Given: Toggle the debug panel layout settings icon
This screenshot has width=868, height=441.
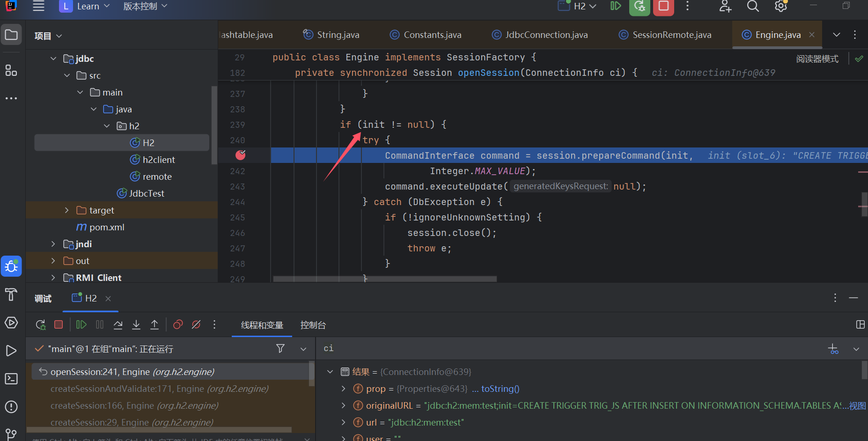Looking at the screenshot, I should point(860,324).
